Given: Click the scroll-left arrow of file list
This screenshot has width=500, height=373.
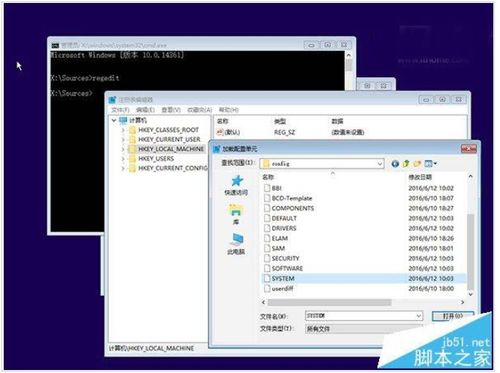Looking at the screenshot, I should 264,302.
